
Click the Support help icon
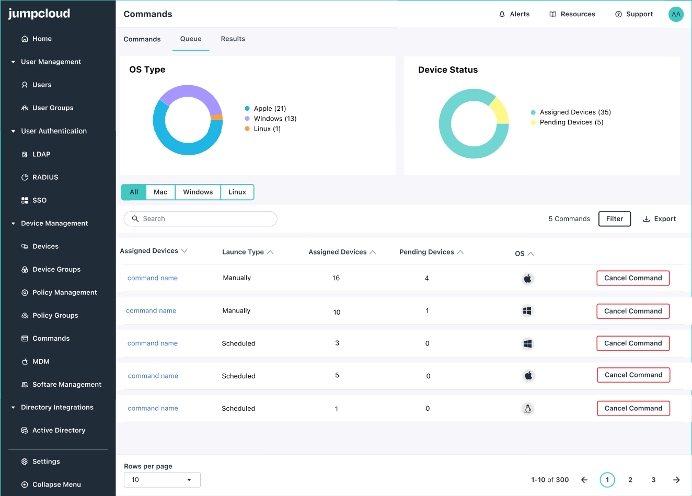point(618,14)
